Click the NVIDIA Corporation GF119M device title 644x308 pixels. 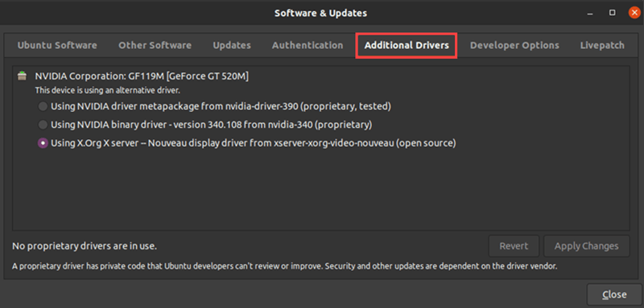(x=142, y=76)
